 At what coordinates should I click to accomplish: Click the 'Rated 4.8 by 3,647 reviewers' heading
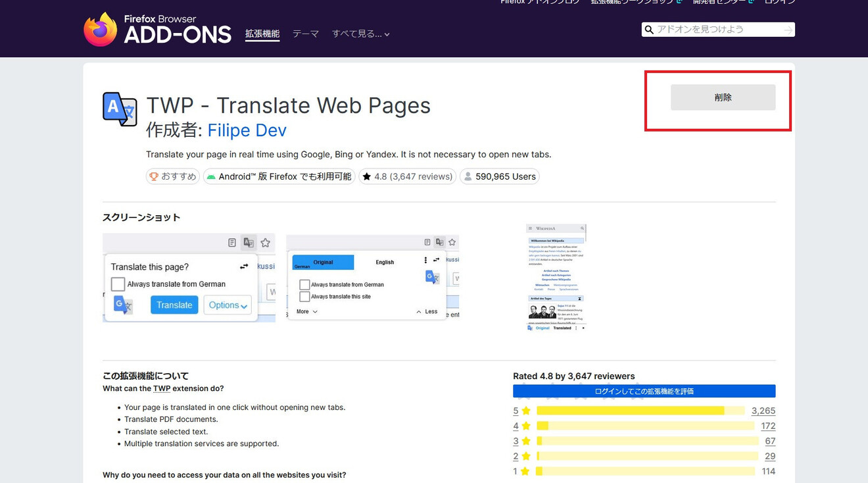(x=574, y=376)
